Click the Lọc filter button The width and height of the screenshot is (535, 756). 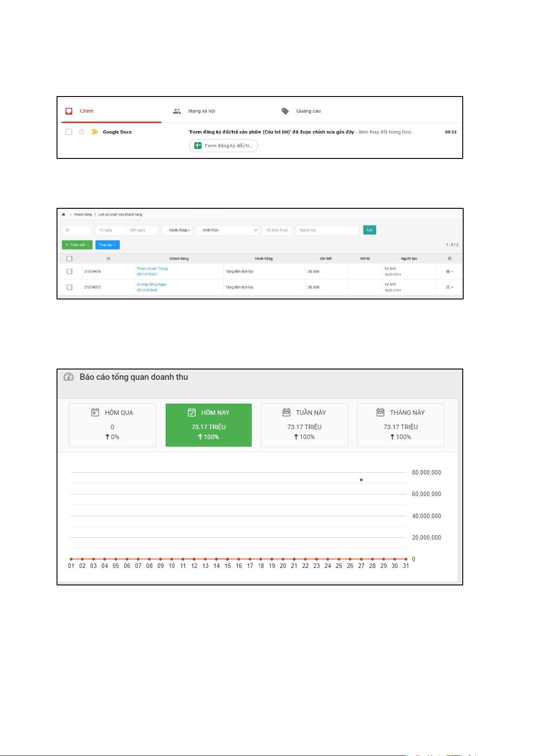point(370,230)
